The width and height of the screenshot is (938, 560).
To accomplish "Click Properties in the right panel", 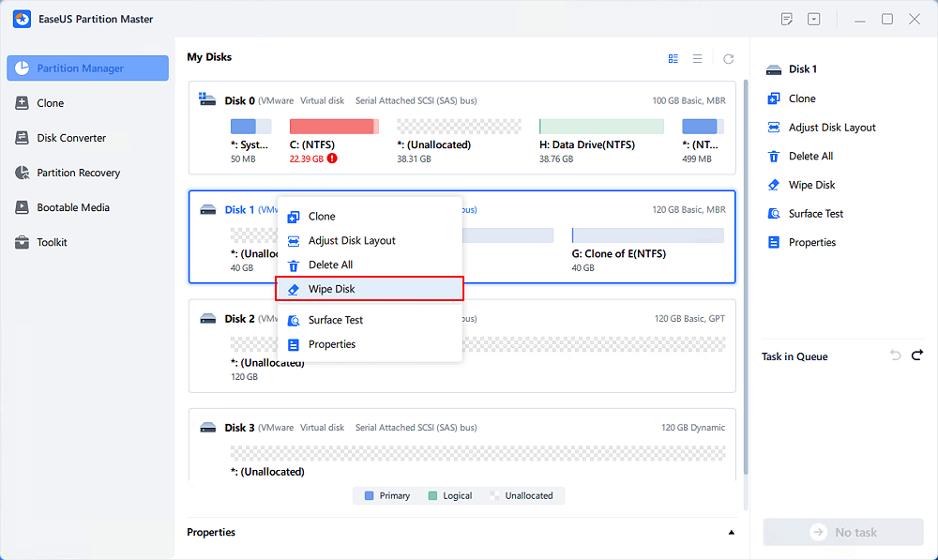I will pos(811,242).
